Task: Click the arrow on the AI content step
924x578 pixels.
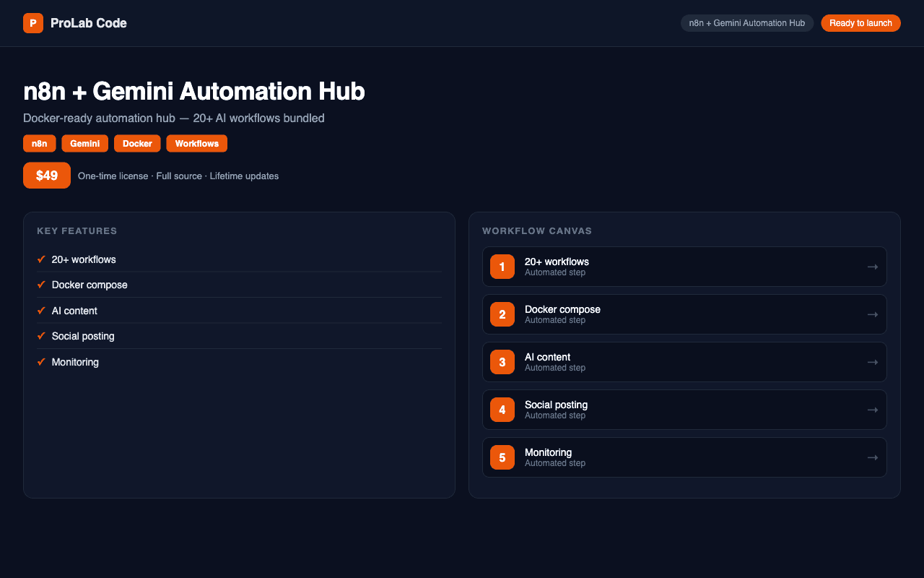Action: coord(873,362)
